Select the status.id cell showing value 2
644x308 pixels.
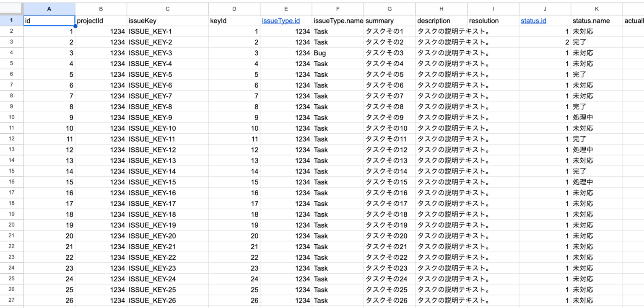(x=545, y=42)
